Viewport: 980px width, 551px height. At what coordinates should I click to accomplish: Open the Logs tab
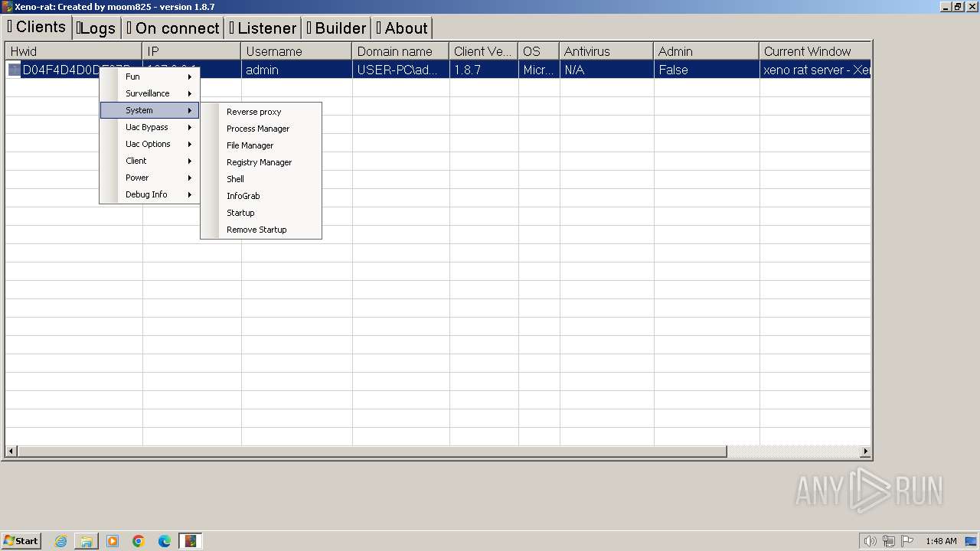96,28
